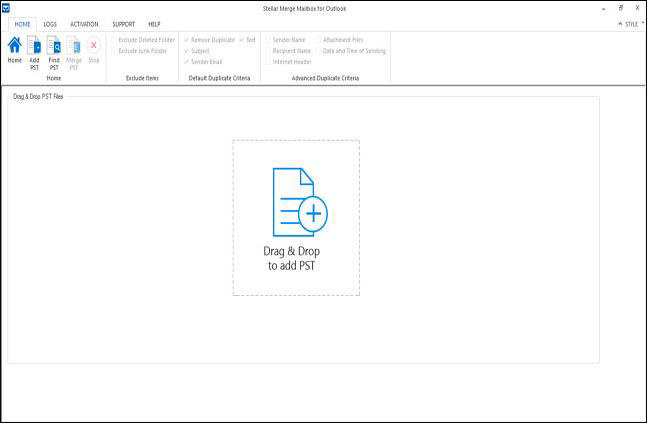The width and height of the screenshot is (647, 423).
Task: Restore the window with the maximize button
Action: [620, 7]
